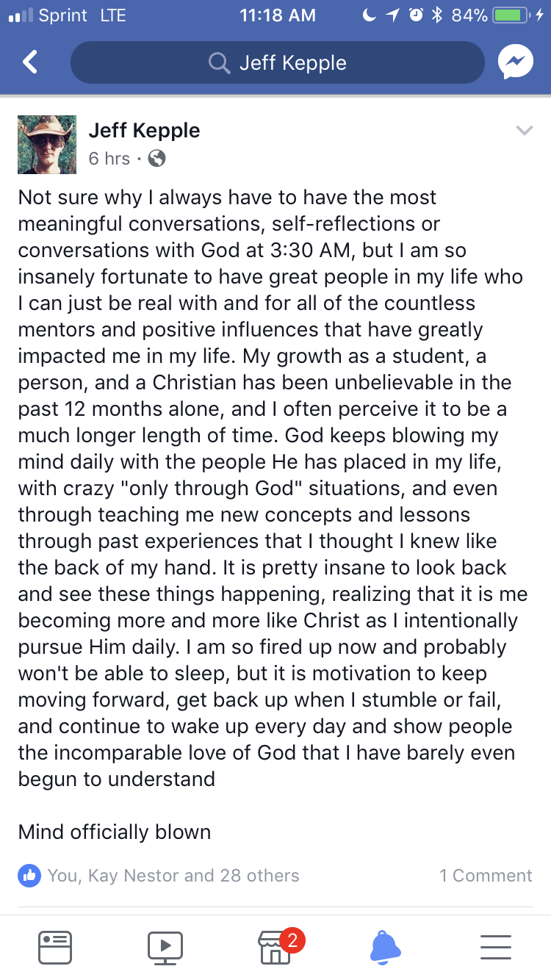The image size is (551, 980).
Task: Open the Marketplace tab
Action: pos(275,948)
